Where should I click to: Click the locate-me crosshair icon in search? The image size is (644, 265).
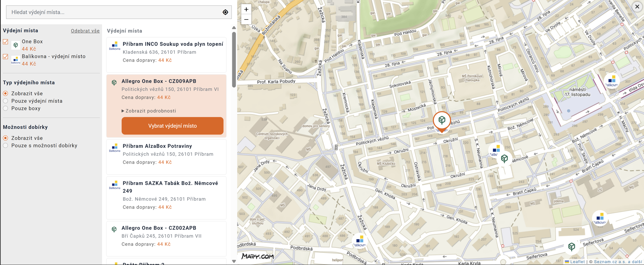[x=225, y=12]
